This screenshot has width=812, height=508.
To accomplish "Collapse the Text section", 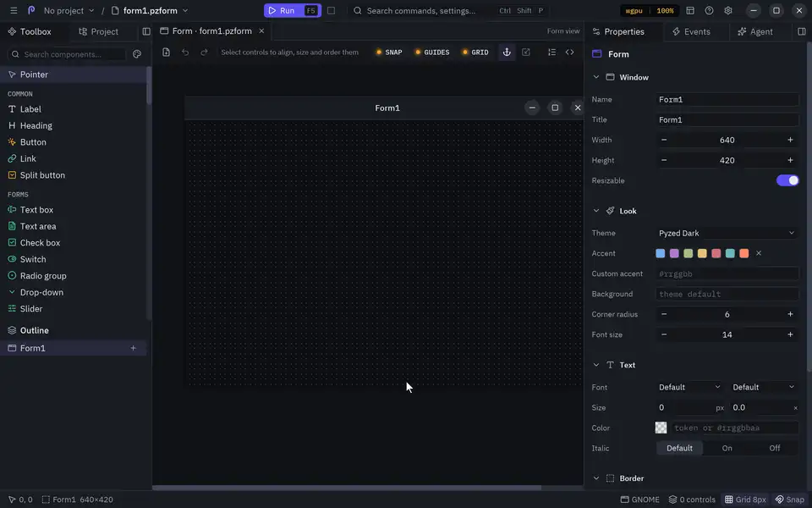I will point(596,365).
